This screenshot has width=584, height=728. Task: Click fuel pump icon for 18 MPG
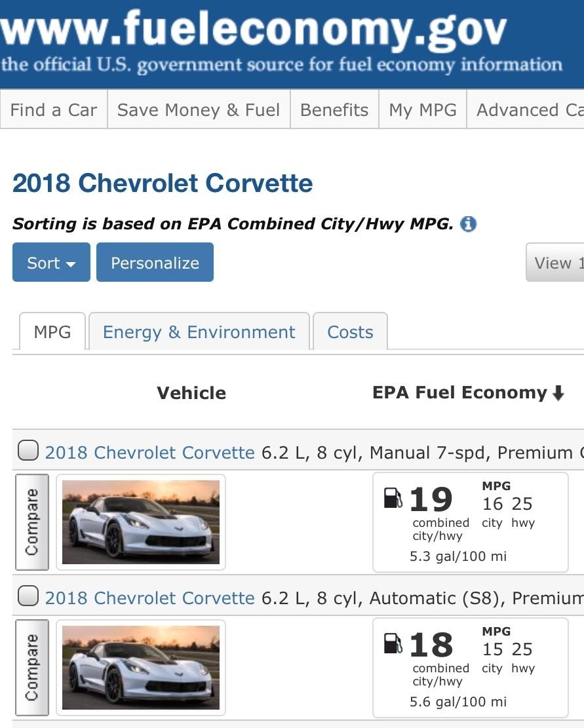tap(393, 643)
